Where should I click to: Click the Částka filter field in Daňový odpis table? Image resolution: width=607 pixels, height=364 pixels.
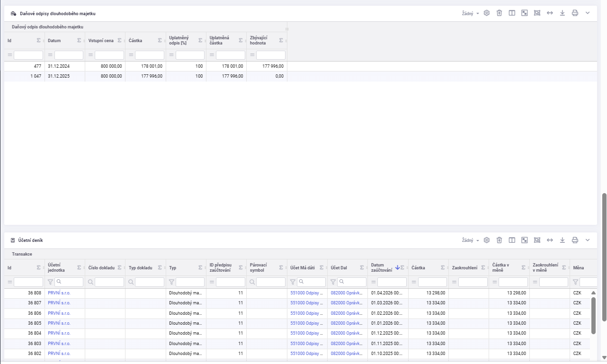(150, 55)
